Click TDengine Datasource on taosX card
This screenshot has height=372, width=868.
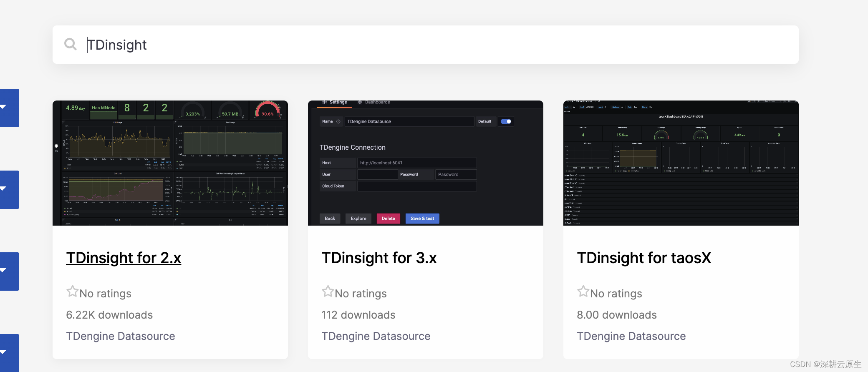631,336
